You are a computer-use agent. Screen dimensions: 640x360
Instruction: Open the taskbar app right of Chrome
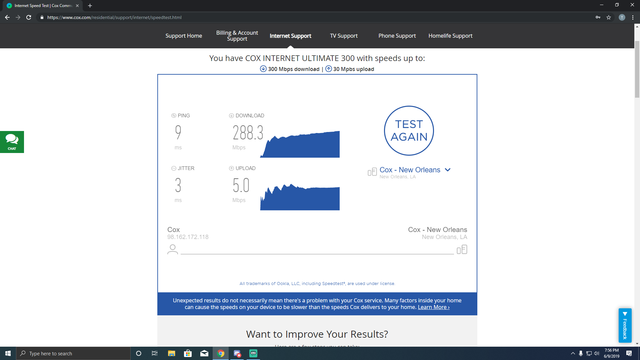pyautogui.click(x=237, y=353)
